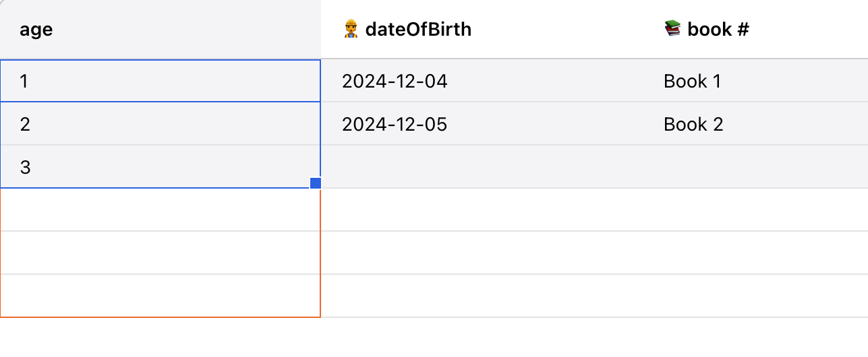Click the Book 2 cell
868x357 pixels.
coord(755,125)
